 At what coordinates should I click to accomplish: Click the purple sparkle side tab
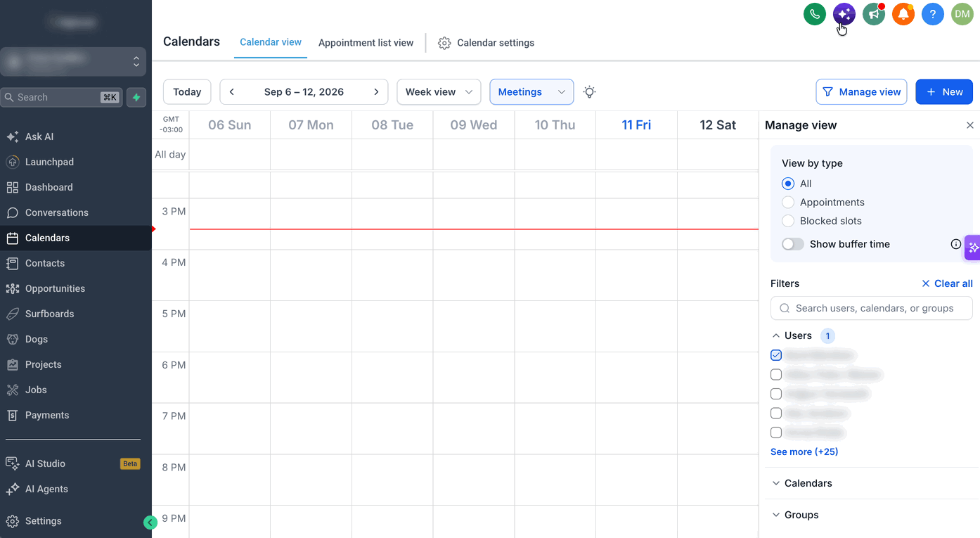click(x=973, y=248)
